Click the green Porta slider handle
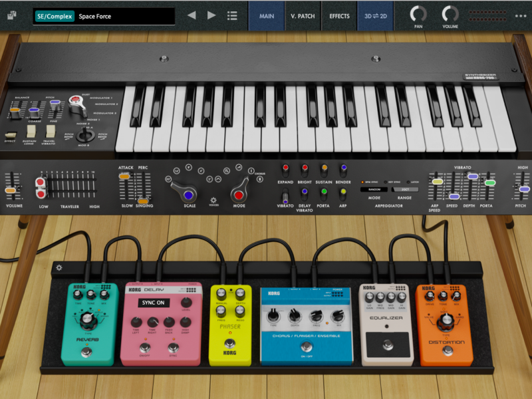This screenshot has width=532, height=399. [490, 183]
